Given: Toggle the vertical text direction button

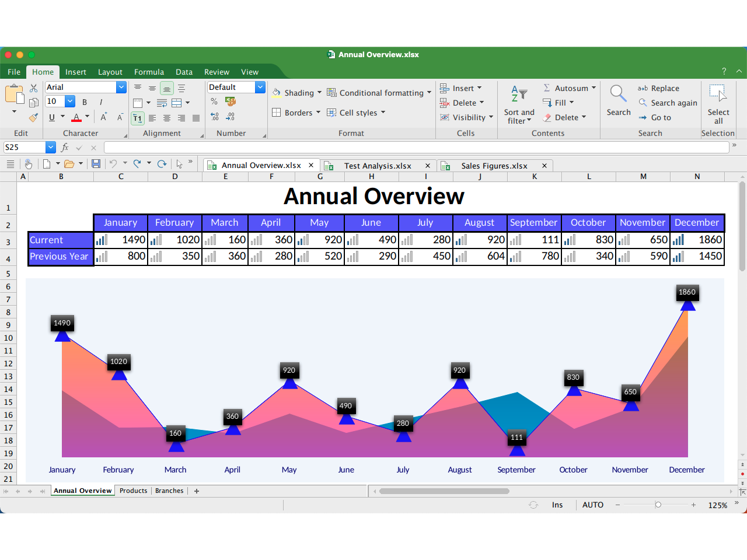Looking at the screenshot, I should coord(138,118).
